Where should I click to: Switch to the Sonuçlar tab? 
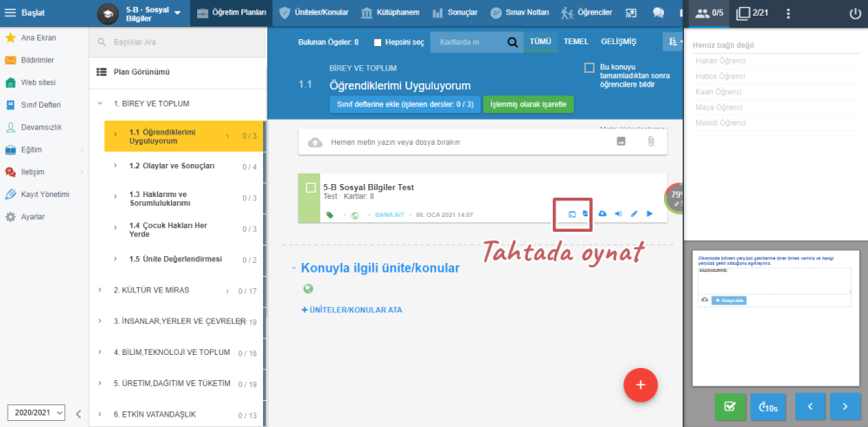click(x=455, y=13)
